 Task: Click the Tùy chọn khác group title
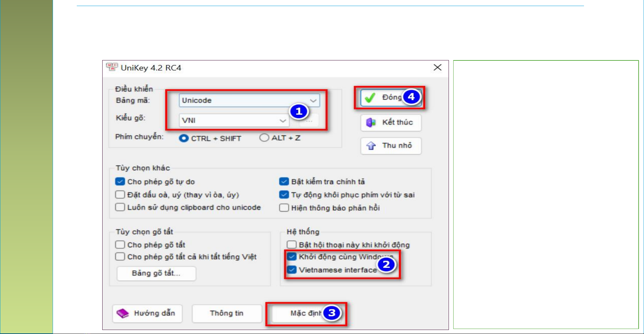click(x=143, y=168)
